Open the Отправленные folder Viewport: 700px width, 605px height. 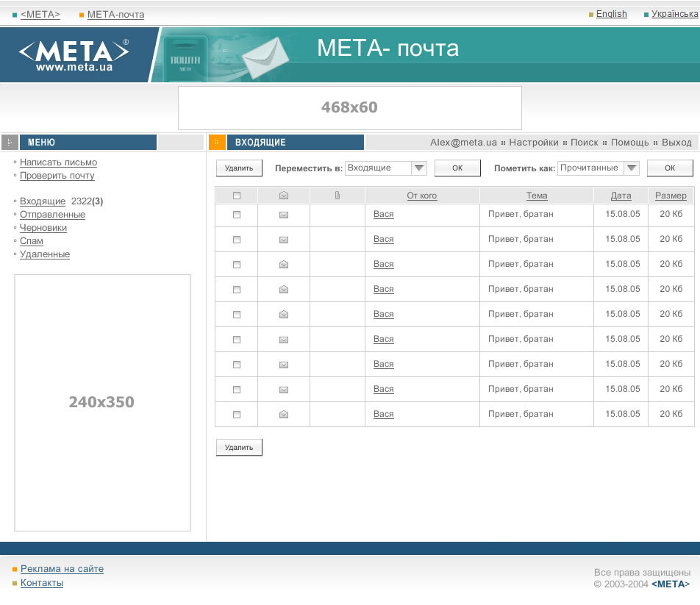pos(52,215)
